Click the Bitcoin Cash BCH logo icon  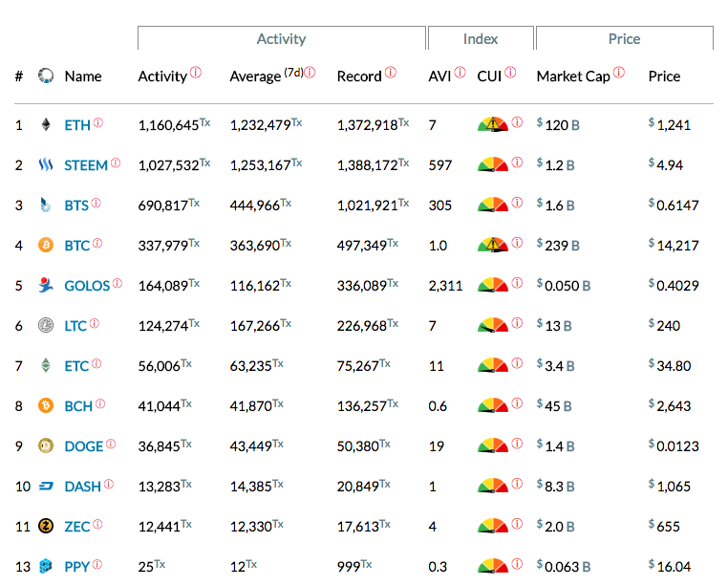[46, 405]
